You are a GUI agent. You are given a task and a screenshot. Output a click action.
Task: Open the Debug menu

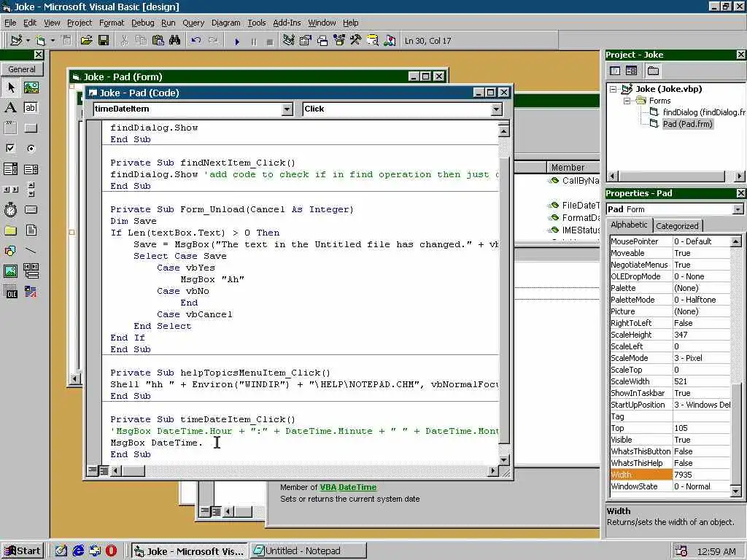[142, 23]
